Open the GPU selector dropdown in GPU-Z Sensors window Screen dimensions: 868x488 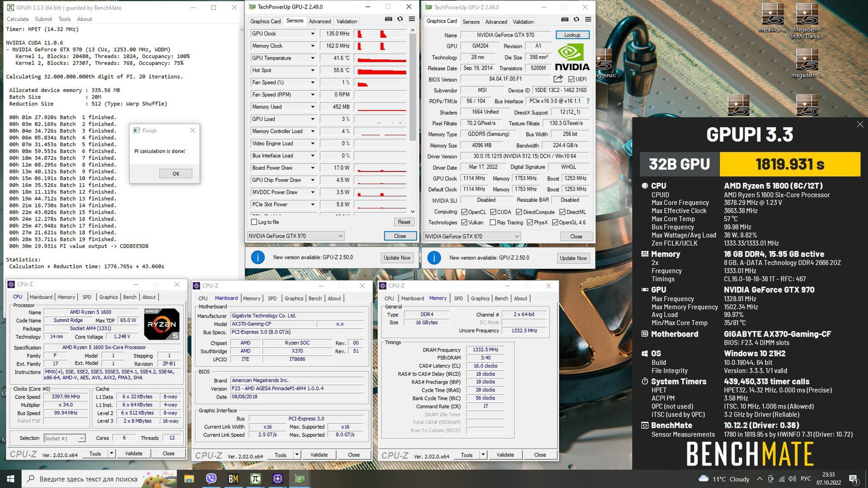tap(296, 236)
